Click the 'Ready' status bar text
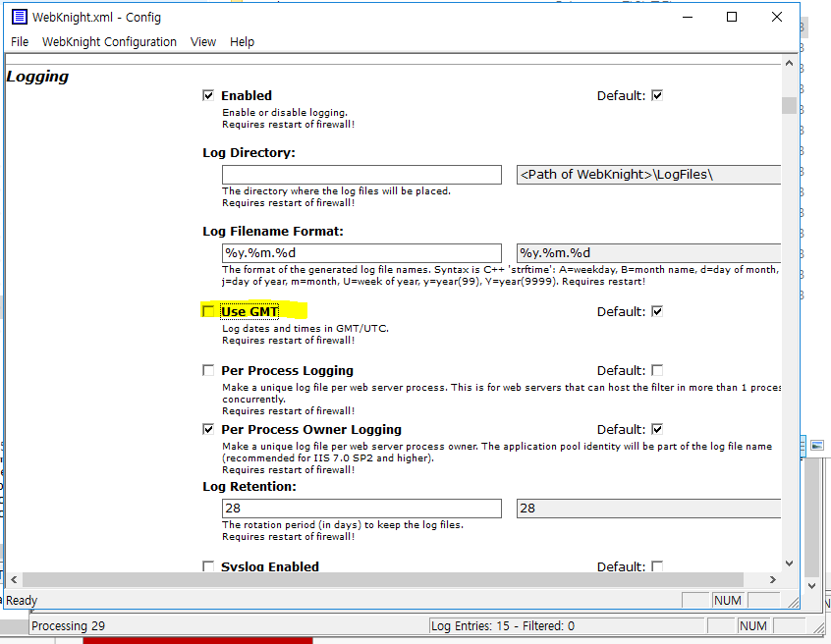831x644 pixels. click(22, 601)
